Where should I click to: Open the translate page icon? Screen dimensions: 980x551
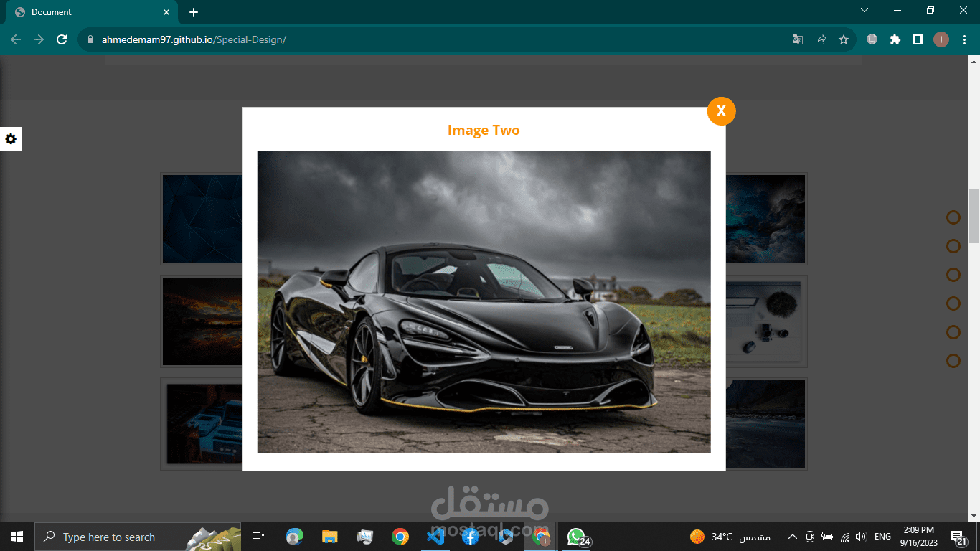click(798, 39)
